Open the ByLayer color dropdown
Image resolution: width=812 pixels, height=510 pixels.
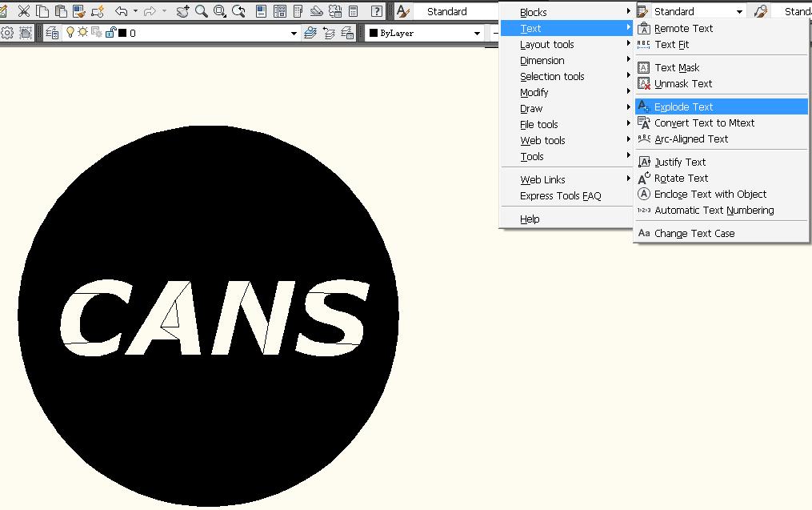pyautogui.click(x=425, y=33)
